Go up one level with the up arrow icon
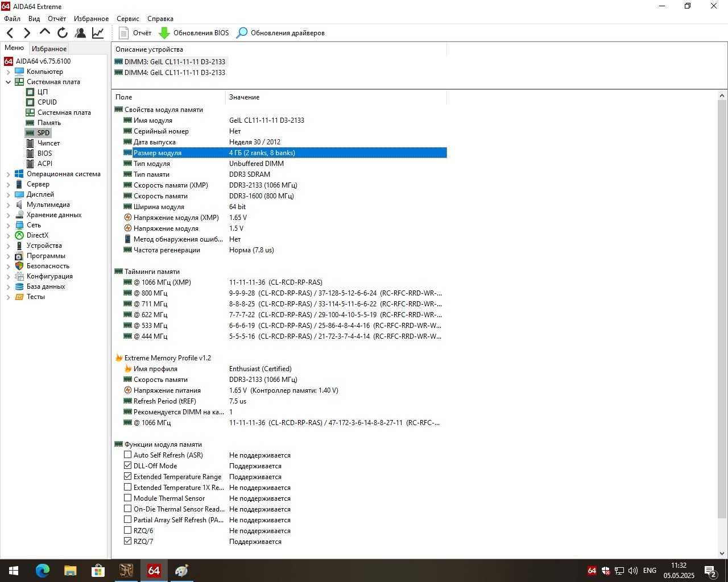This screenshot has height=582, width=728. click(45, 32)
